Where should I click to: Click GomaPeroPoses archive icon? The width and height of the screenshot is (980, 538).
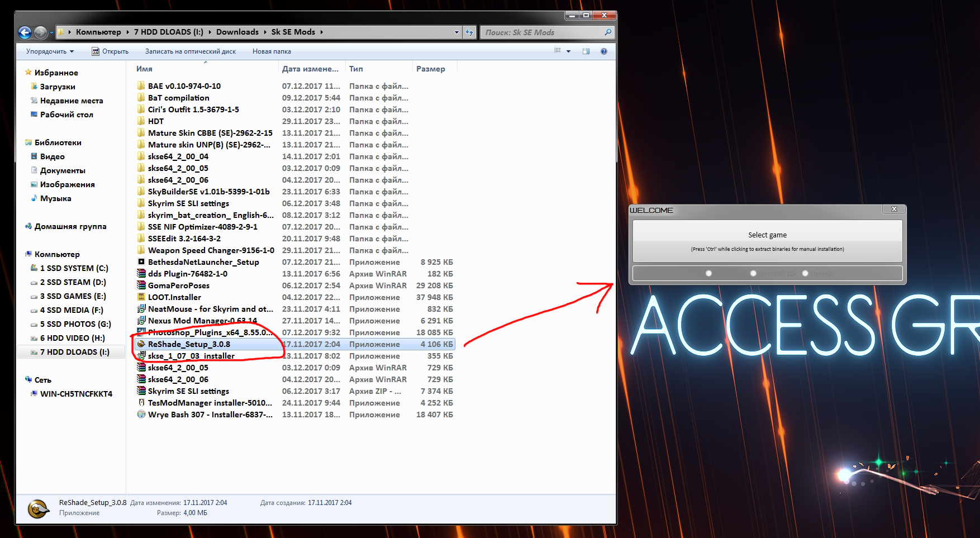pos(141,285)
